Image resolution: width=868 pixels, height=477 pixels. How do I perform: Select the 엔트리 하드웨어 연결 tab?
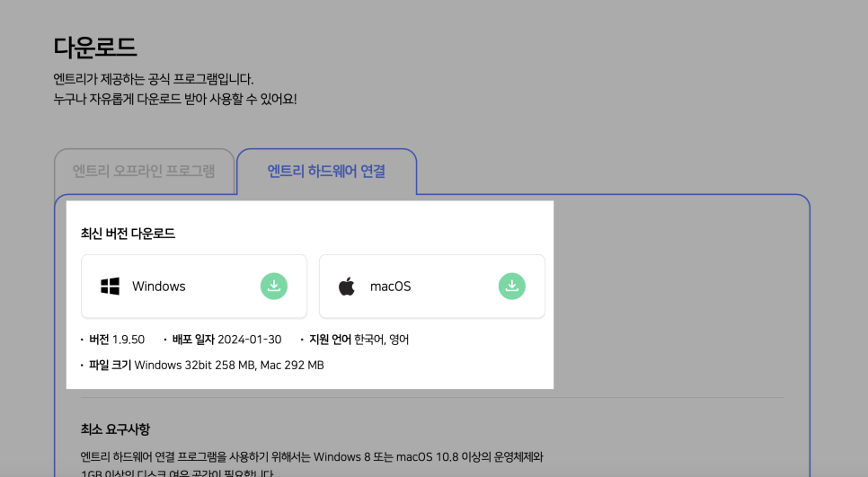pos(326,172)
